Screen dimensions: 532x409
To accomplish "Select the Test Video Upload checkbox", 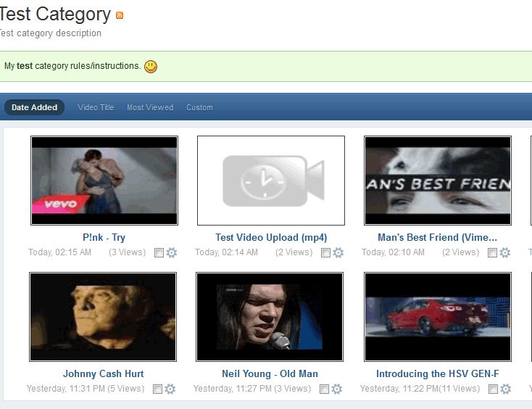I will [325, 253].
